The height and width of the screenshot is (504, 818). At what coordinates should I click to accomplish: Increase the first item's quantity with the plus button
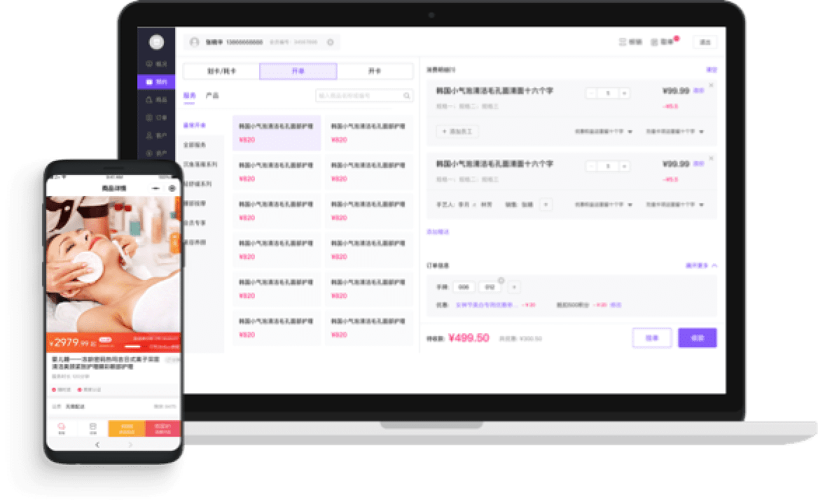624,93
